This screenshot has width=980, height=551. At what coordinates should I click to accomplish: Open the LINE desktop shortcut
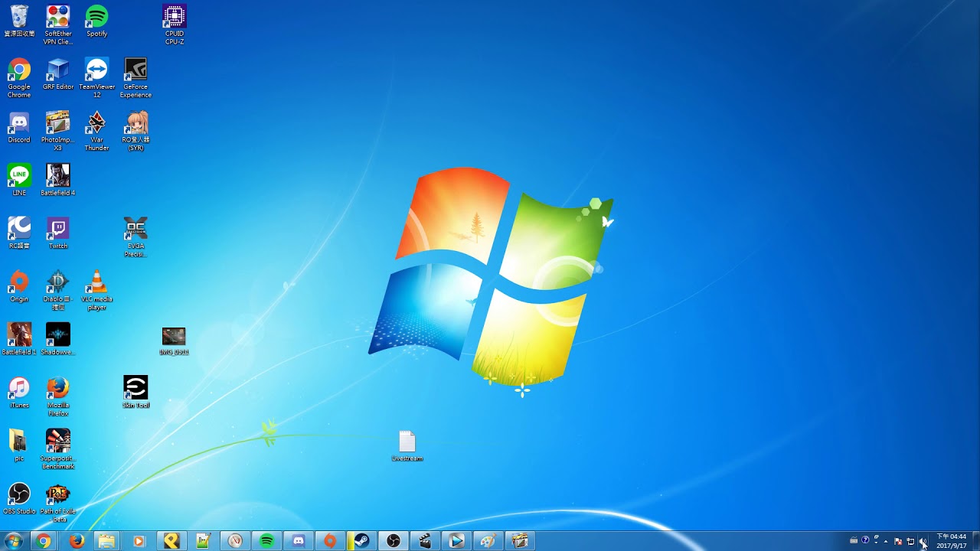click(19, 180)
